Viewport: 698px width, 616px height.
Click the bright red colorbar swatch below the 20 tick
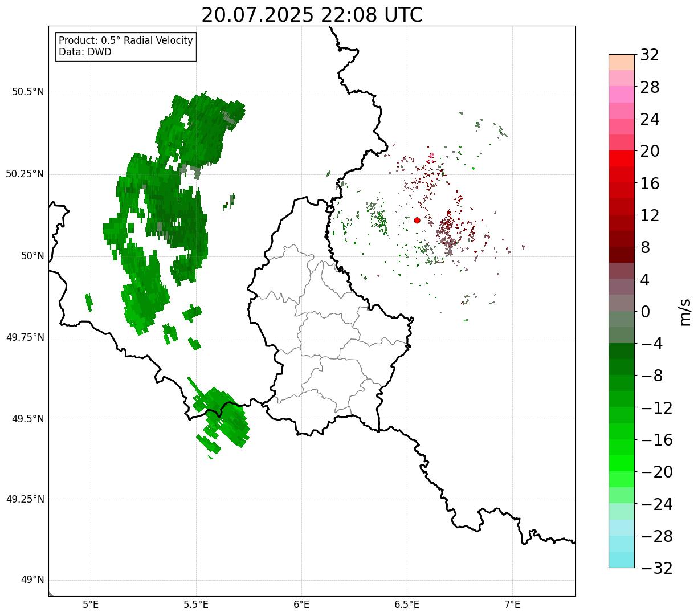622,158
